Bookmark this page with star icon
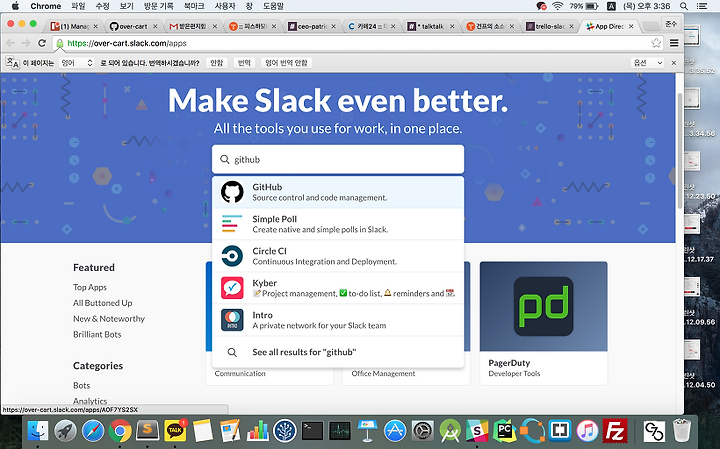 [656, 43]
